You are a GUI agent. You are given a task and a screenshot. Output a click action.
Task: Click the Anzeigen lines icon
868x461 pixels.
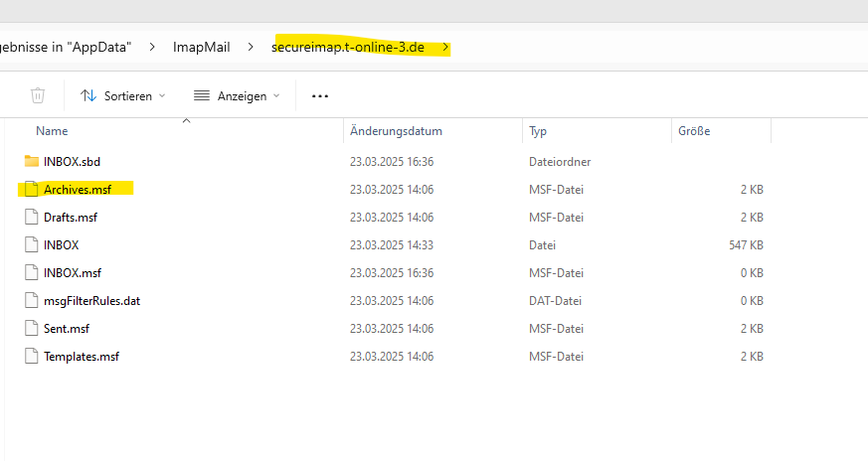[x=202, y=95]
